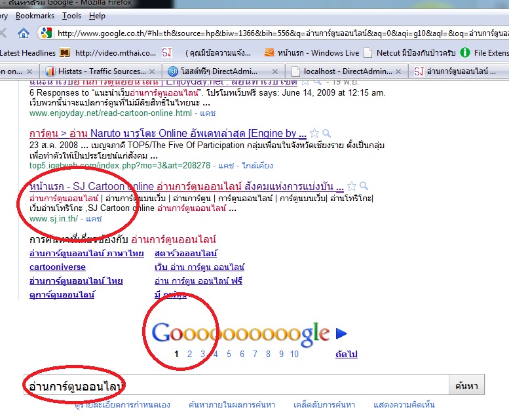Open the SJ bookmark icon
Image resolution: width=509 pixels, height=420 pixels.
[167, 52]
